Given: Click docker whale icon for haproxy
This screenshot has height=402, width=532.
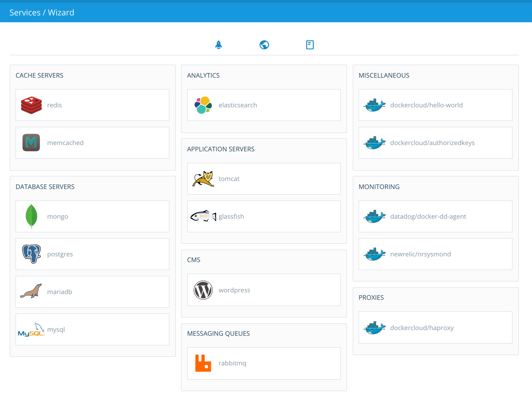Looking at the screenshot, I should click(375, 328).
